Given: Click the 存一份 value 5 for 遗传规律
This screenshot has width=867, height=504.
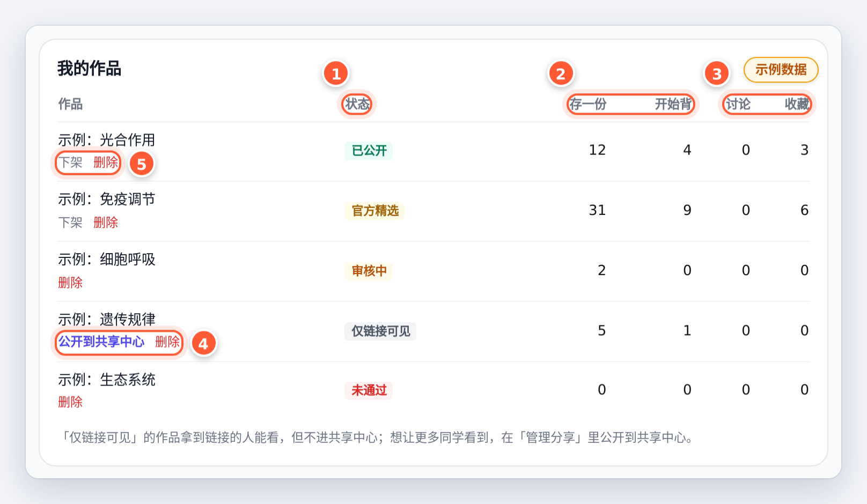Looking at the screenshot, I should coord(602,331).
